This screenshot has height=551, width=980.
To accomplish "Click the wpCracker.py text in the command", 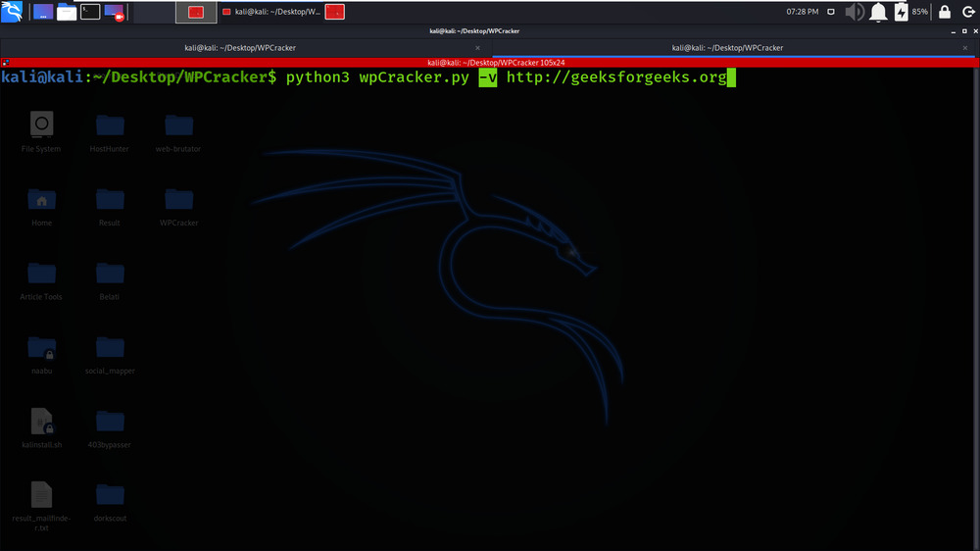I will click(x=414, y=76).
